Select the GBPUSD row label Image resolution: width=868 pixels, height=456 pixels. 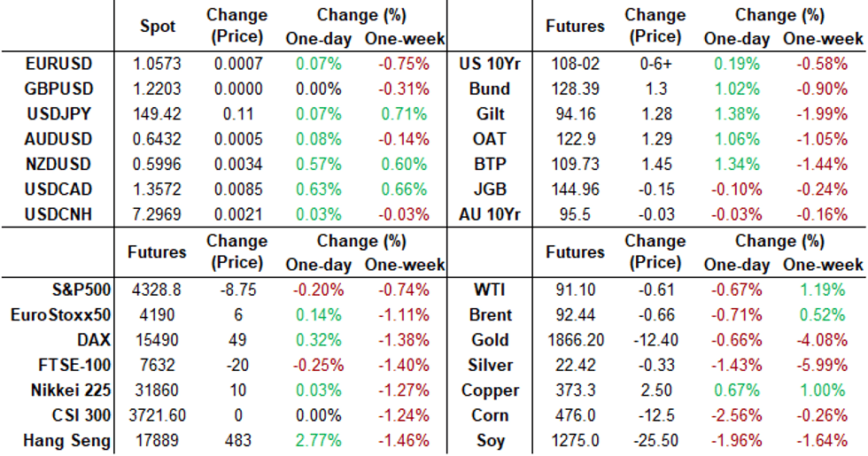point(59,89)
